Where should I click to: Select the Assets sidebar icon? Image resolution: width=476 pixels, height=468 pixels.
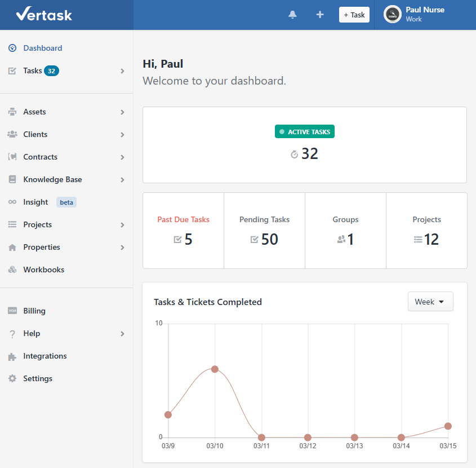click(x=11, y=112)
